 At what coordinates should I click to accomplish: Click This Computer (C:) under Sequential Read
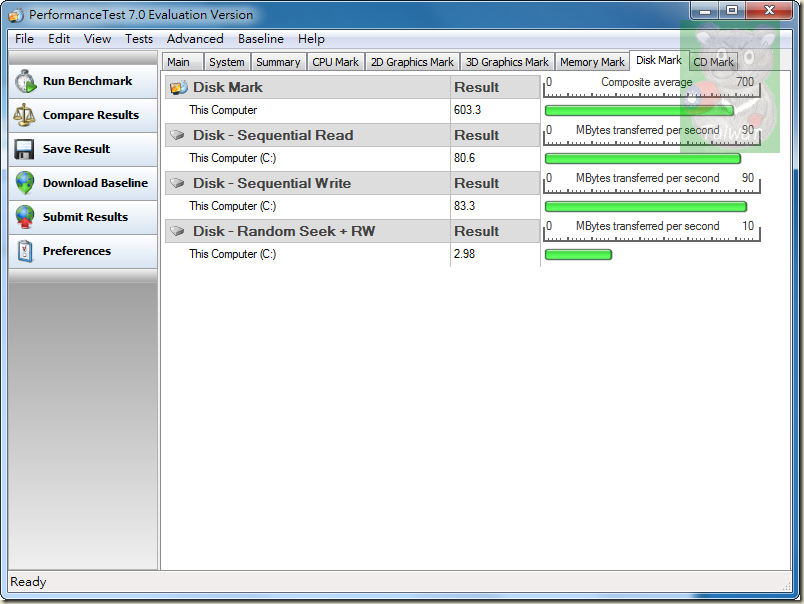tap(232, 158)
